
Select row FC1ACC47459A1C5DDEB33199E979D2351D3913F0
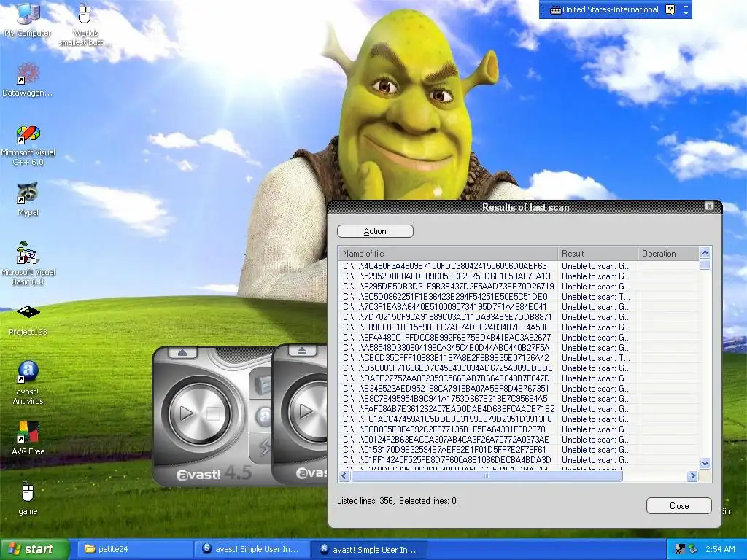(519, 419)
